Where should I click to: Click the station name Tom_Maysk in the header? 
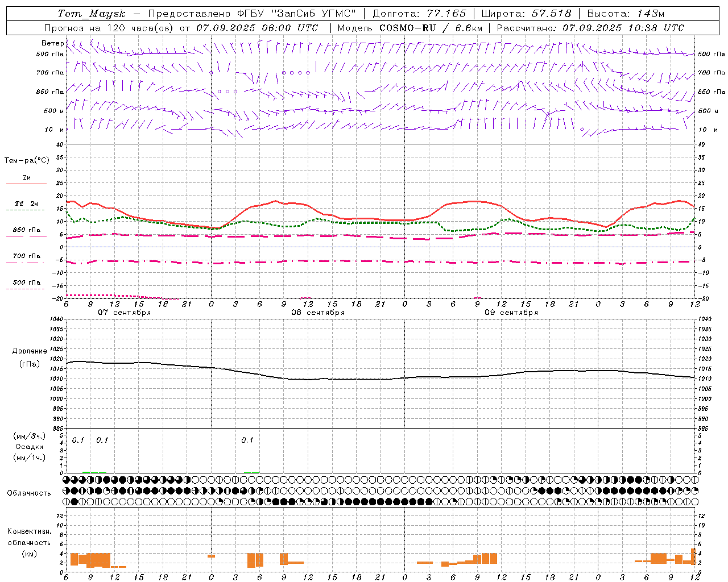coord(92,14)
